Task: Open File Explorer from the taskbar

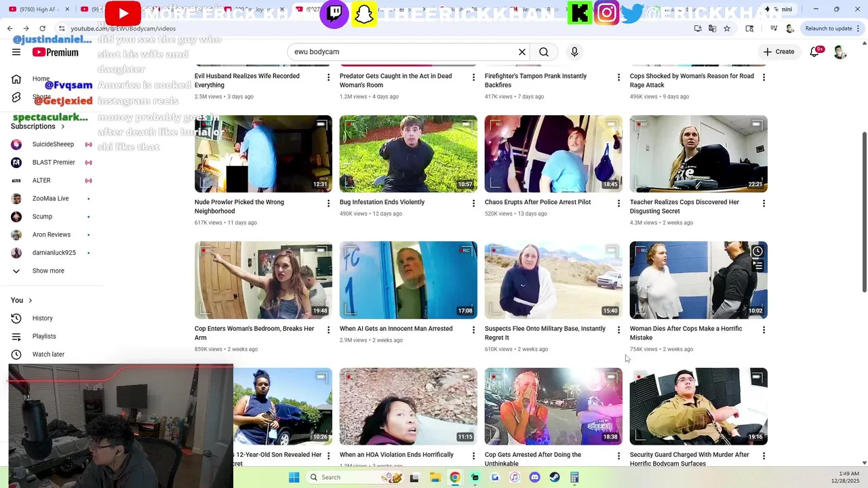Action: (x=435, y=477)
